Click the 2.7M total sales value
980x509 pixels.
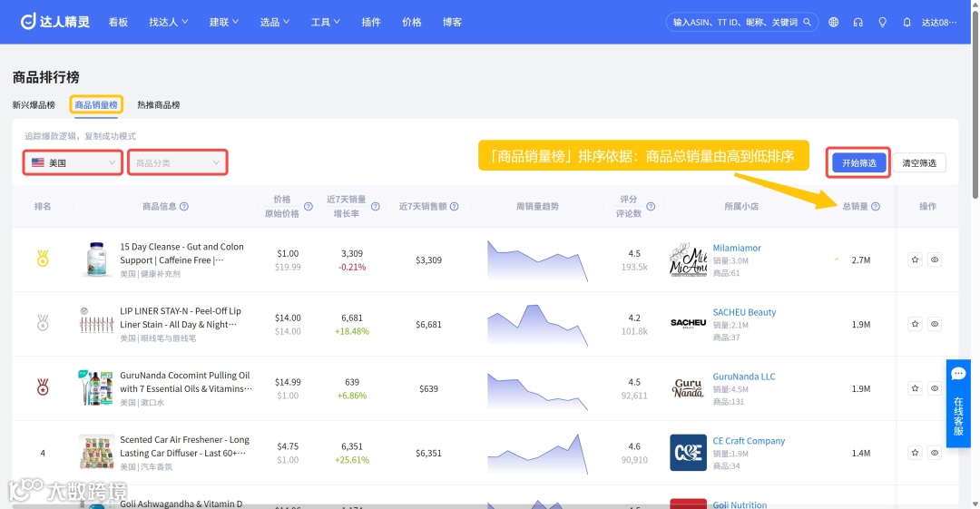860,260
